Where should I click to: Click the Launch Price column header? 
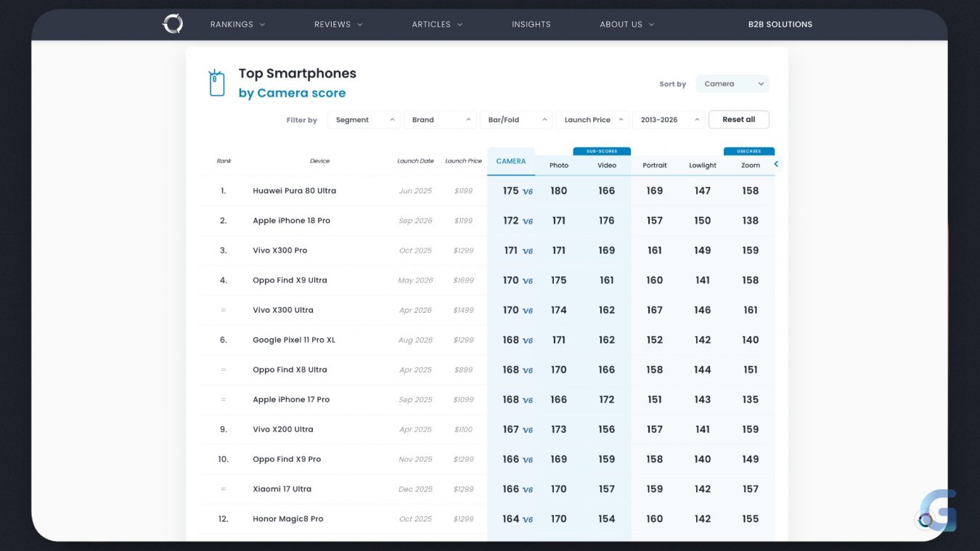tap(463, 161)
